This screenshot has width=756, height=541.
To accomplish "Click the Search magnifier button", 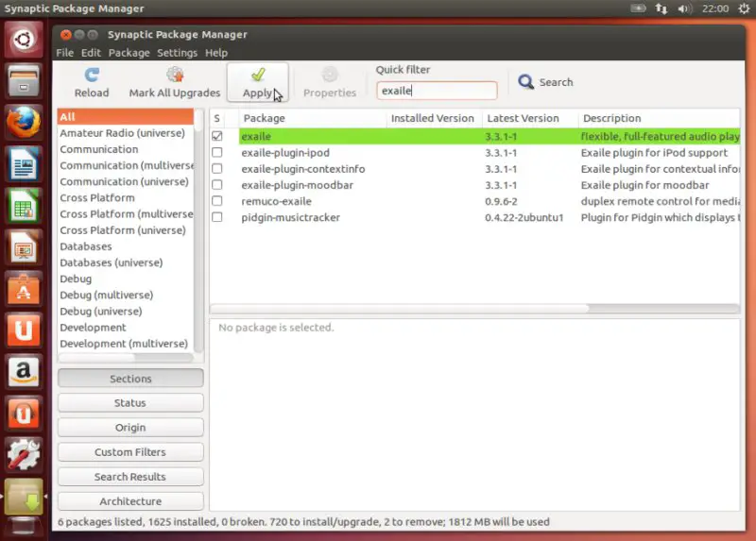I will pyautogui.click(x=546, y=82).
